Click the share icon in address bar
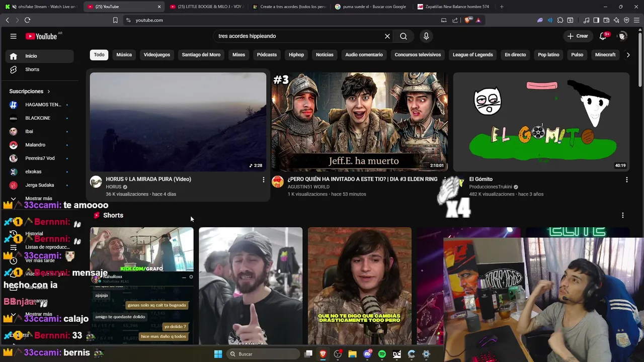Screen dimensions: 644x362 pyautogui.click(x=455, y=20)
